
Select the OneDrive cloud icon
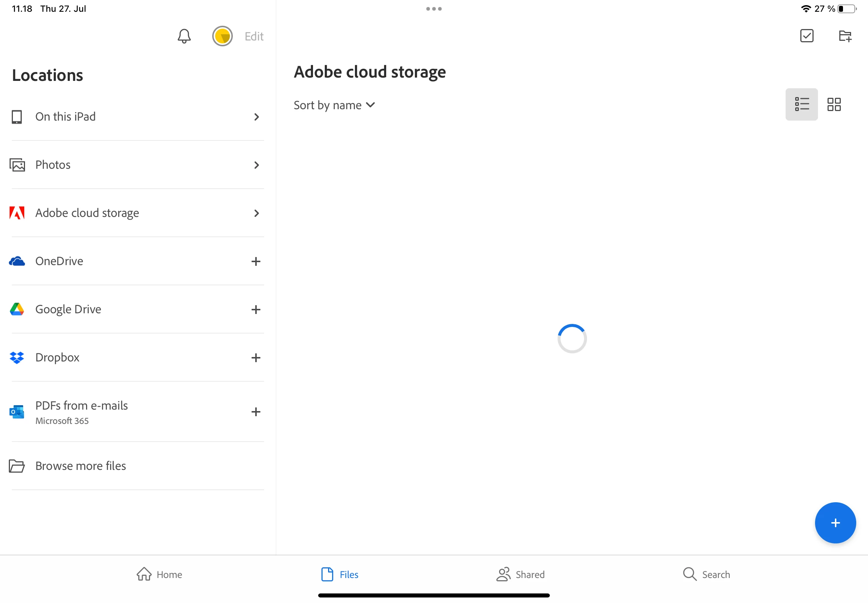pos(17,261)
